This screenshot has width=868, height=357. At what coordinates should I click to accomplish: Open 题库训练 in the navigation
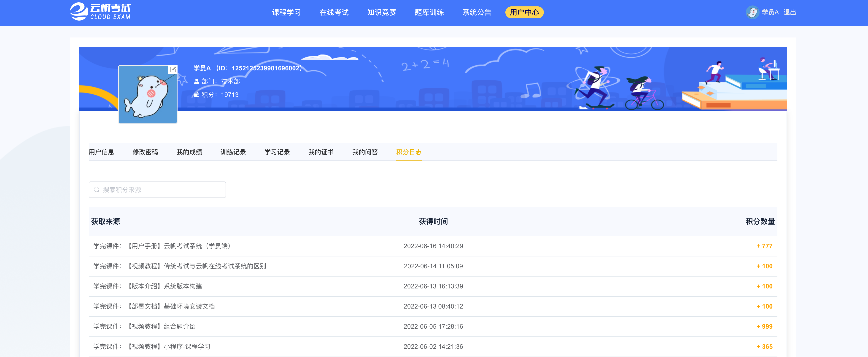click(x=429, y=12)
